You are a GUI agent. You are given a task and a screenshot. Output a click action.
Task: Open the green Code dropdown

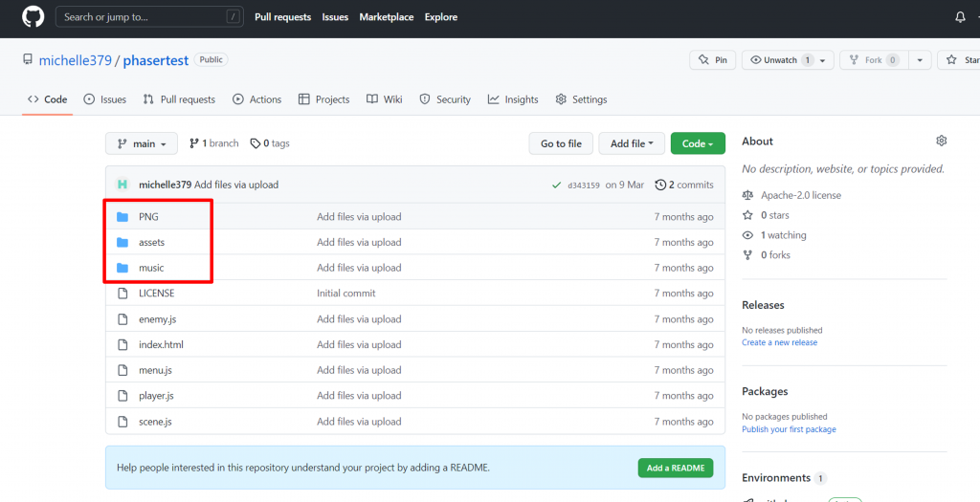click(698, 143)
